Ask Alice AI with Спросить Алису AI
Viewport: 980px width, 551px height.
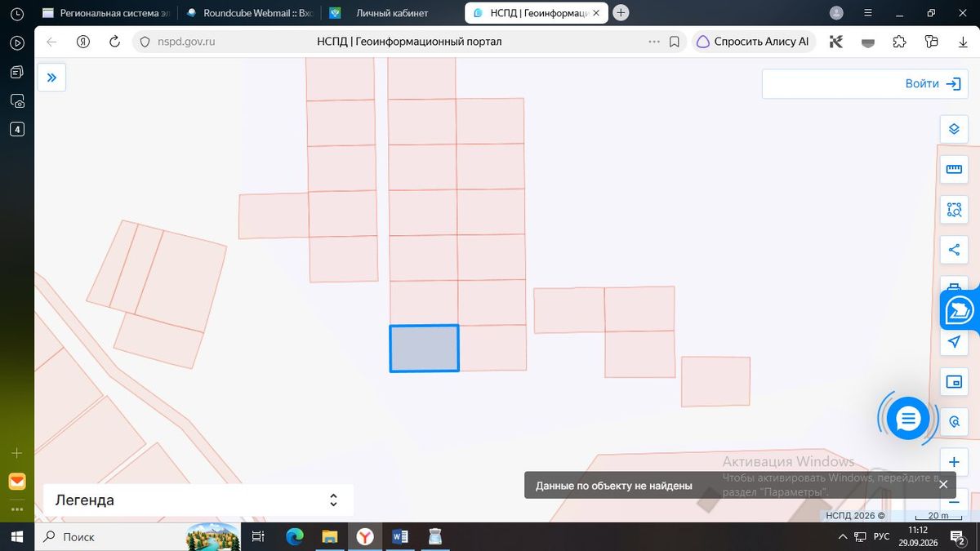pyautogui.click(x=753, y=42)
